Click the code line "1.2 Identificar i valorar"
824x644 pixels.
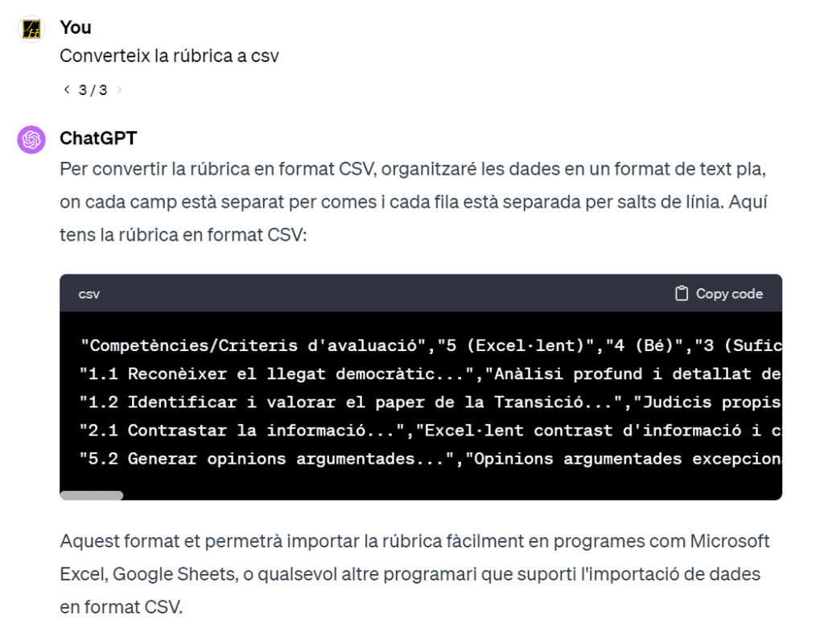tap(431, 402)
